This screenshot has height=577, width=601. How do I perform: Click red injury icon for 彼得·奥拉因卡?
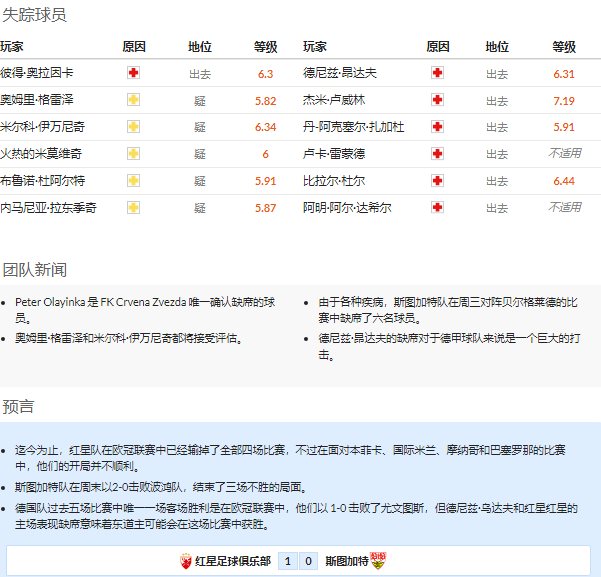tap(133, 73)
